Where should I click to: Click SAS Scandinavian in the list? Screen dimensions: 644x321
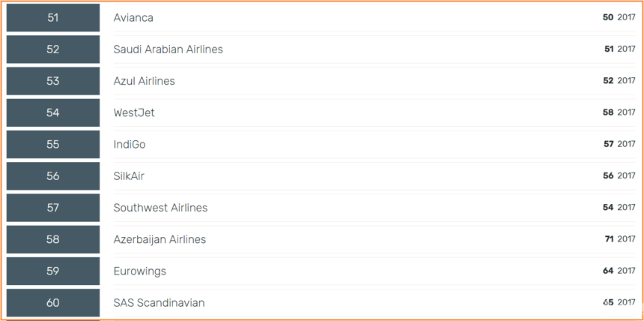[159, 303]
